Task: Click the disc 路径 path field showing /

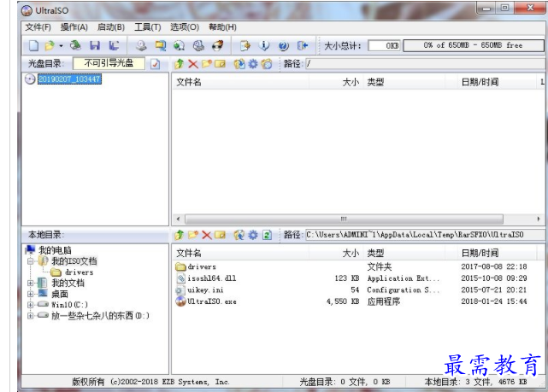Action: click(x=424, y=64)
